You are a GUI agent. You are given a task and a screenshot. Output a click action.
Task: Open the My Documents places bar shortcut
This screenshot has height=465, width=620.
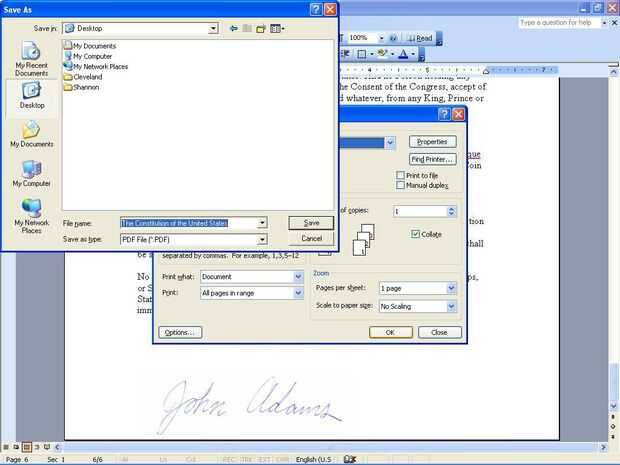point(32,134)
